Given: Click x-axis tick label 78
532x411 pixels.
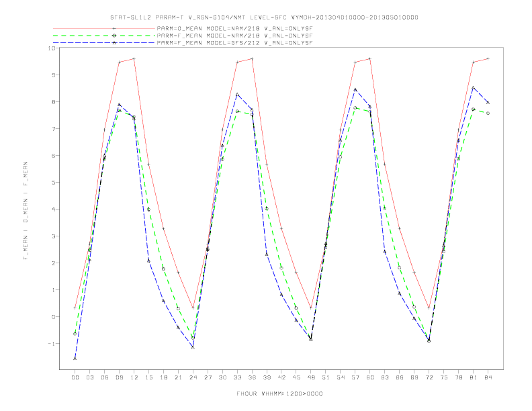Looking at the screenshot, I should (459, 377).
